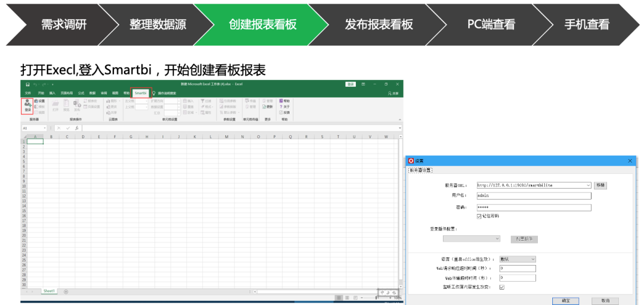Click the white 登录 button in Excel title bar
Image resolution: width=644 pixels, height=305 pixels.
(x=351, y=84)
